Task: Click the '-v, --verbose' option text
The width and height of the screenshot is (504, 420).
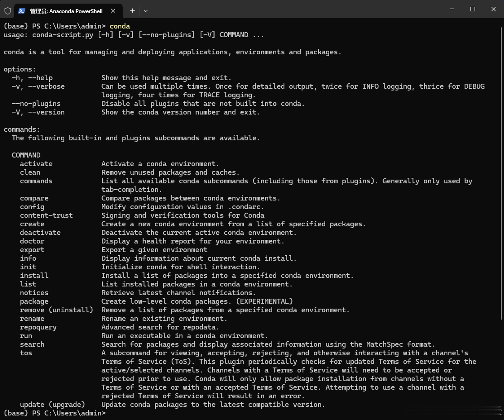Action: 38,86
